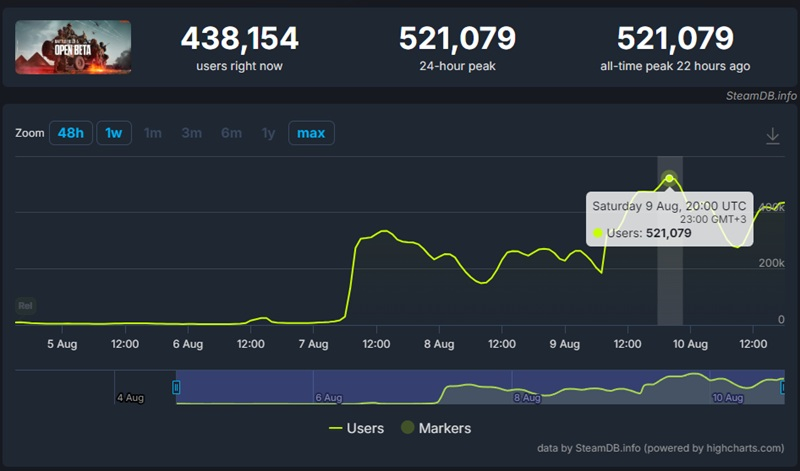Click the 4 Aug area in navigator
Viewport: 800px width, 471px height.
click(130, 396)
